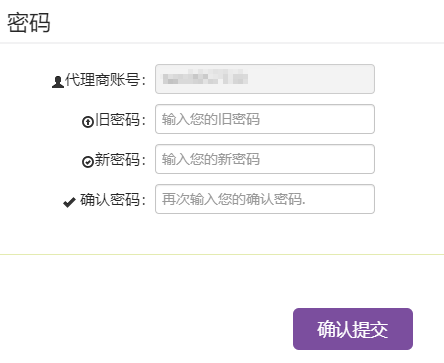Select the blurred account name value
The image size is (444, 363).
pyautogui.click(x=205, y=77)
